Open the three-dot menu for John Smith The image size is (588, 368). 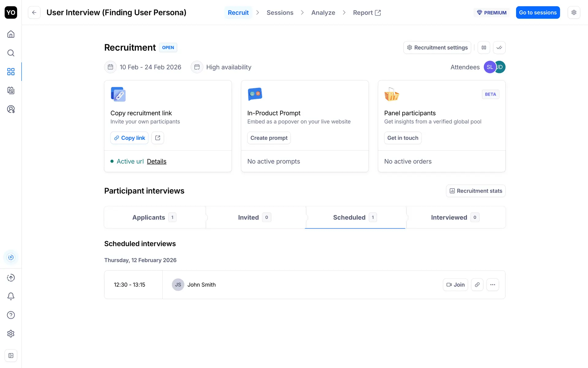pos(492,285)
